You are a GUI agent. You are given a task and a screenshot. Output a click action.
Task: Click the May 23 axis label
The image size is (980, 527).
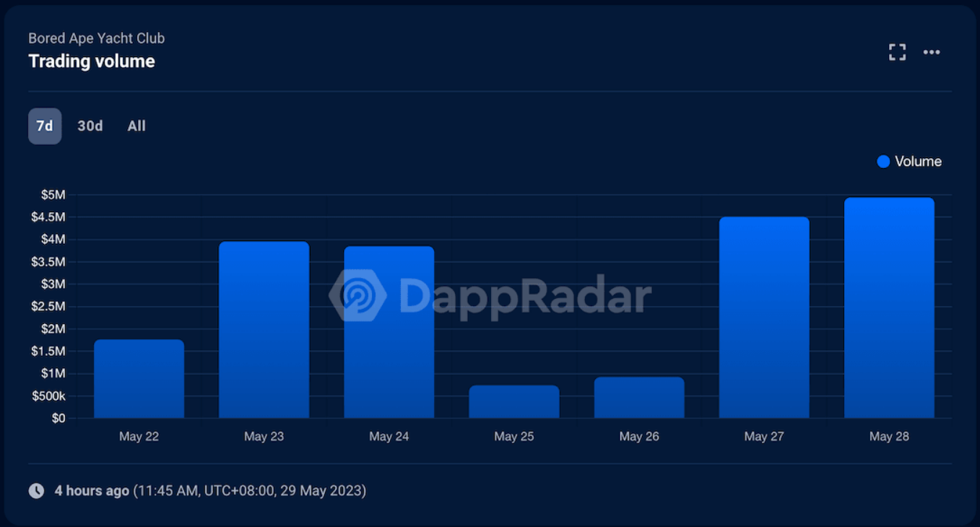(264, 437)
